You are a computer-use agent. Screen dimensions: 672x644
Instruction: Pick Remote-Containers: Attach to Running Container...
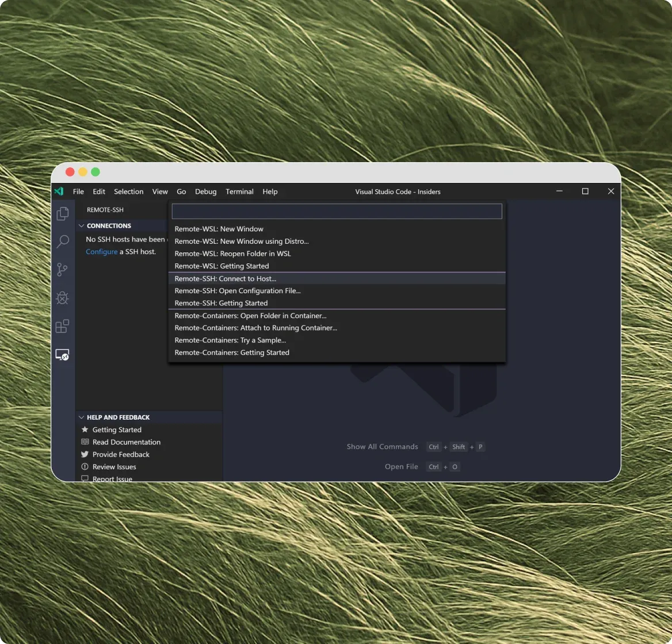pos(337,328)
